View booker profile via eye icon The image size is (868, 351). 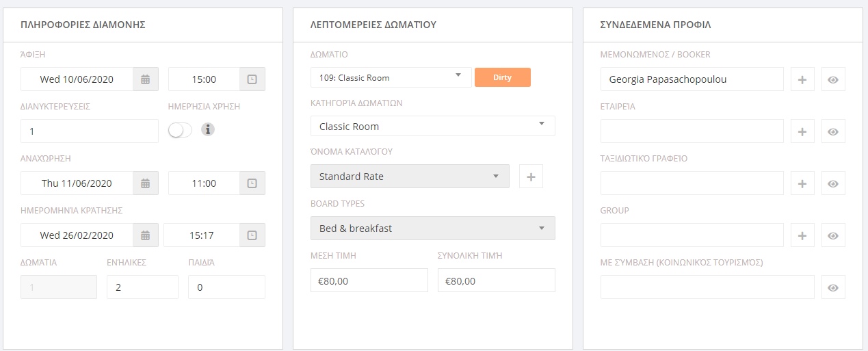(833, 79)
